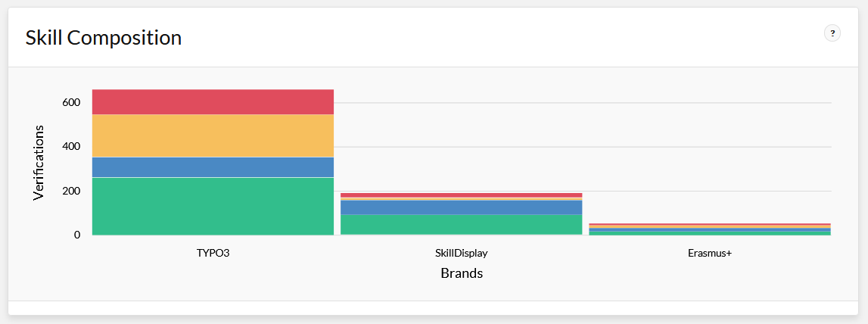Select the green segment of TYPO3 bar

click(x=213, y=206)
